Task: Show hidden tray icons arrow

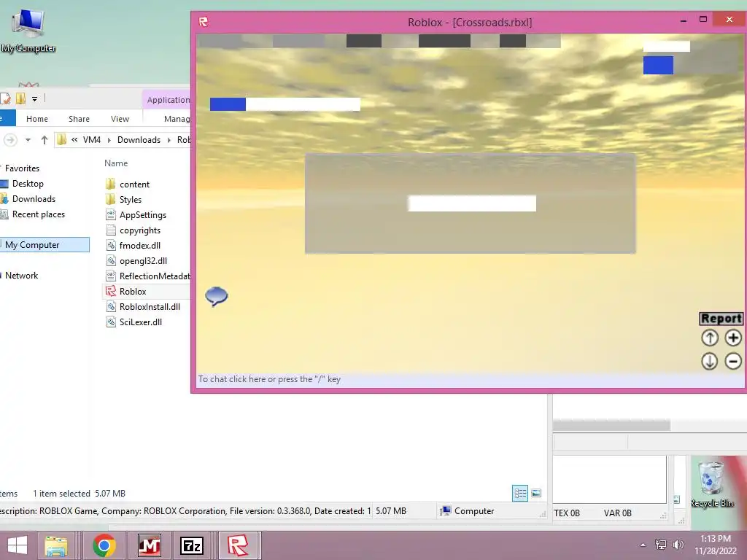Action: coord(643,545)
